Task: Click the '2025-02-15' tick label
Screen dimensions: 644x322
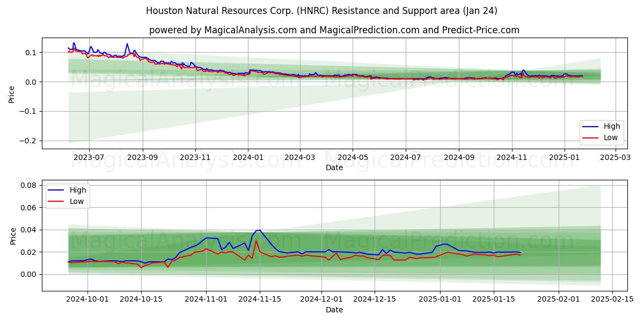Action: point(612,300)
